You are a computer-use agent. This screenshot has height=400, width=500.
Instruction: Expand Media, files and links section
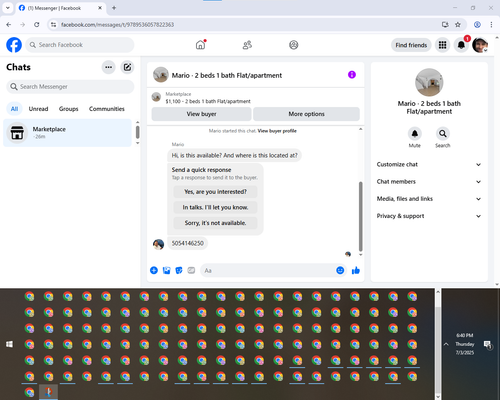click(x=429, y=199)
